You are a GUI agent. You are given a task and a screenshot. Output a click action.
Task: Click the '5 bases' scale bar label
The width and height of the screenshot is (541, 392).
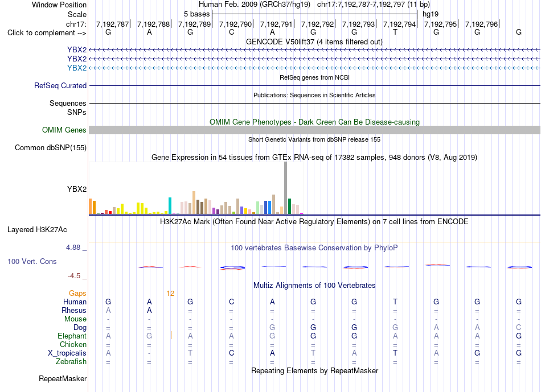[x=196, y=14]
